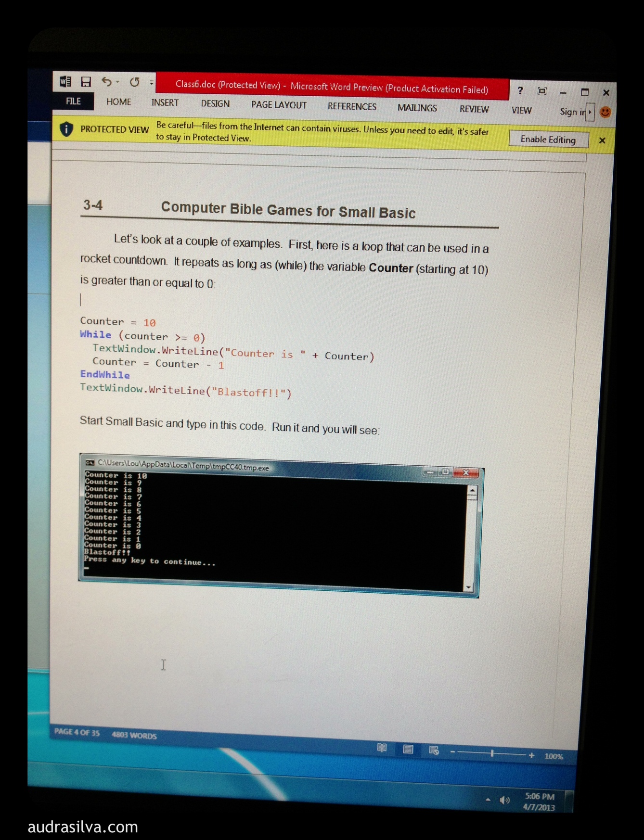Viewport: 644px width, 840px height.
Task: Minimize the Word window
Action: point(563,92)
